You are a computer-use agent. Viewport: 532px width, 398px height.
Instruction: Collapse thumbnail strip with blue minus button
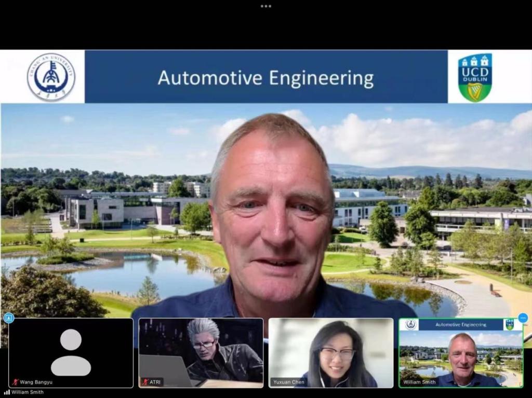[523, 318]
